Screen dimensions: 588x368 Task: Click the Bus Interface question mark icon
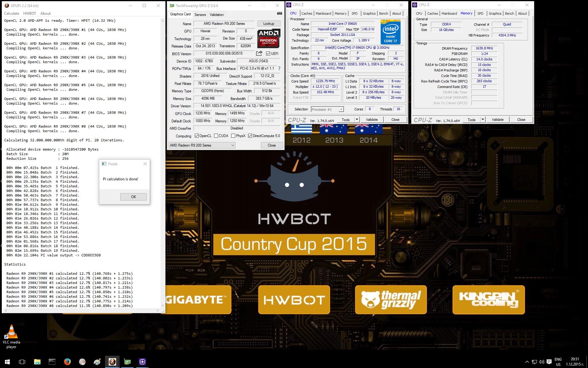[279, 68]
